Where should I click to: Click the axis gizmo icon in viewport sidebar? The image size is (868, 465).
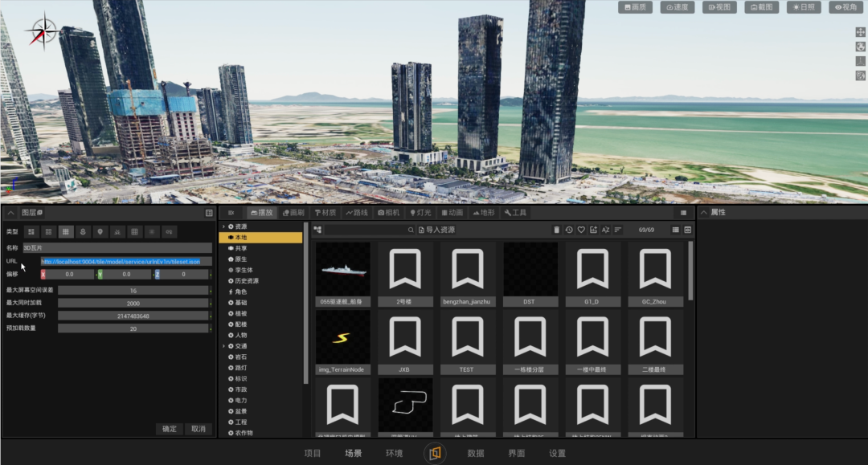pyautogui.click(x=860, y=61)
